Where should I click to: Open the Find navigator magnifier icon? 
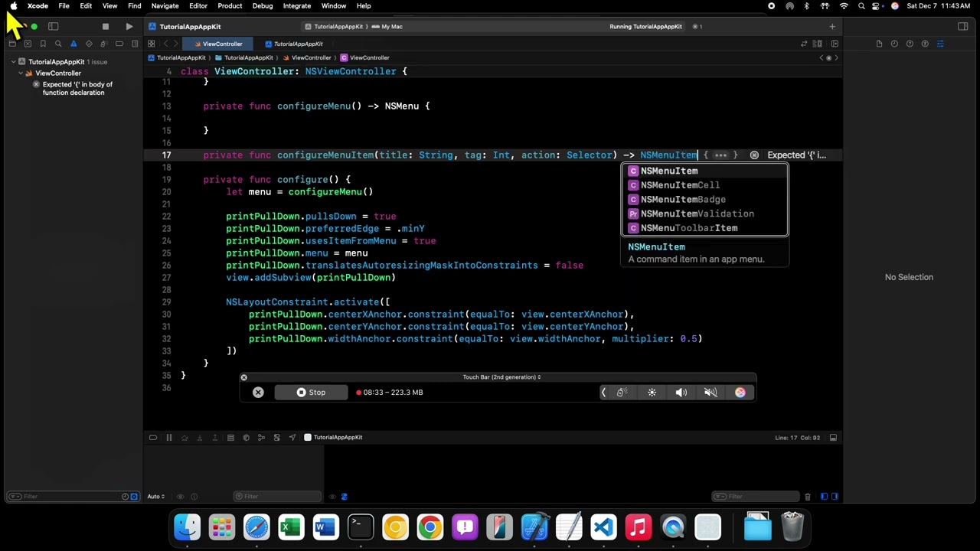tap(58, 44)
